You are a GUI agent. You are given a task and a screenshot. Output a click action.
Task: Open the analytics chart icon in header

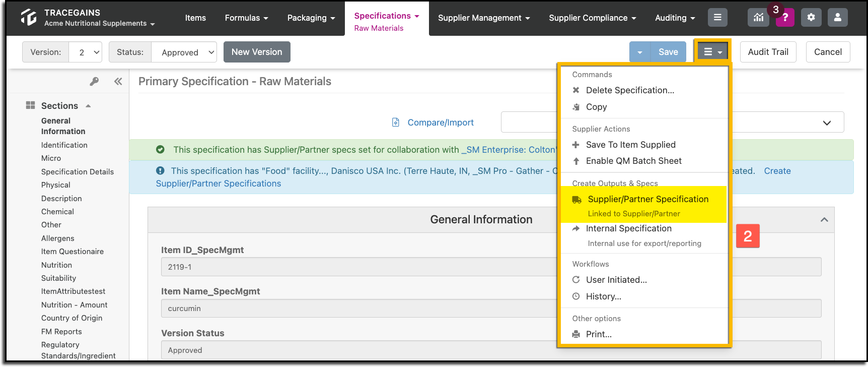(758, 18)
